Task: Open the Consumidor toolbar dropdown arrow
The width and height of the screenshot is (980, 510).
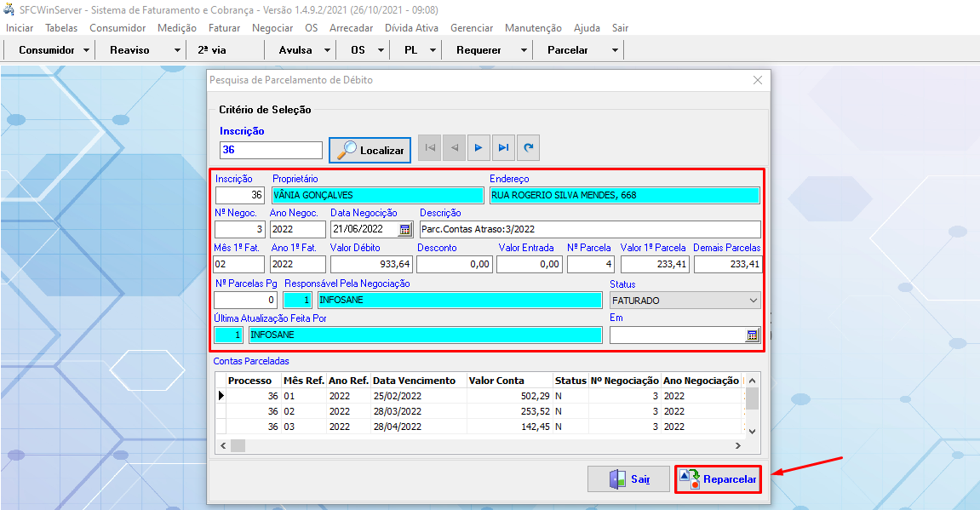Action: (x=88, y=50)
